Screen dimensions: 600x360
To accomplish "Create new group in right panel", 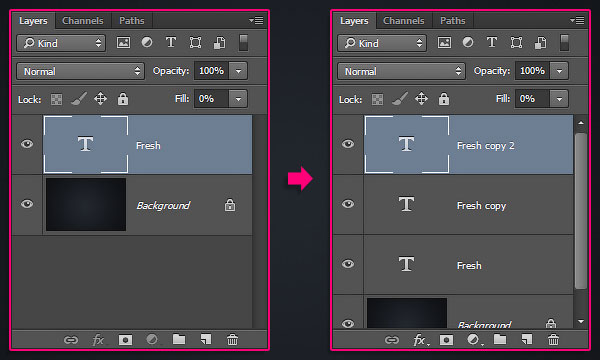I will click(500, 339).
